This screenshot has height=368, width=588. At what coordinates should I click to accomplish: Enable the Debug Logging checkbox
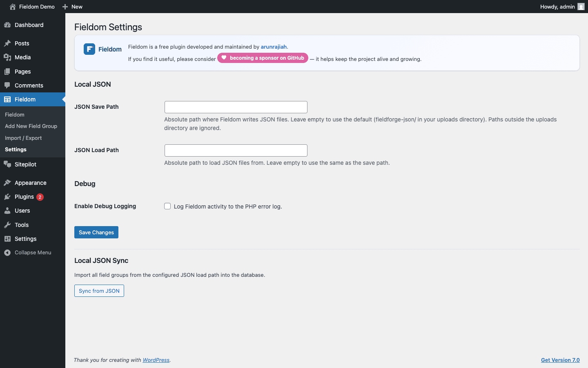(x=167, y=206)
